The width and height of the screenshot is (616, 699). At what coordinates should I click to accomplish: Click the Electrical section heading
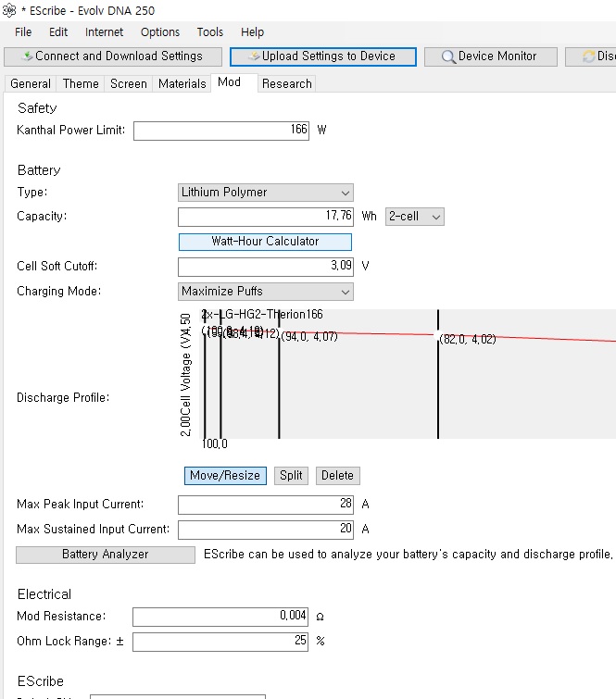coord(44,594)
